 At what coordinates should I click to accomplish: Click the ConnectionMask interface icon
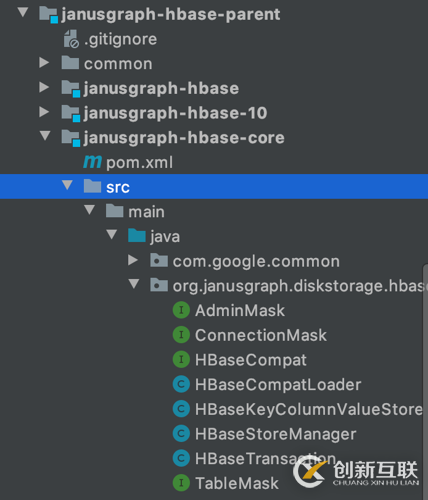181,335
